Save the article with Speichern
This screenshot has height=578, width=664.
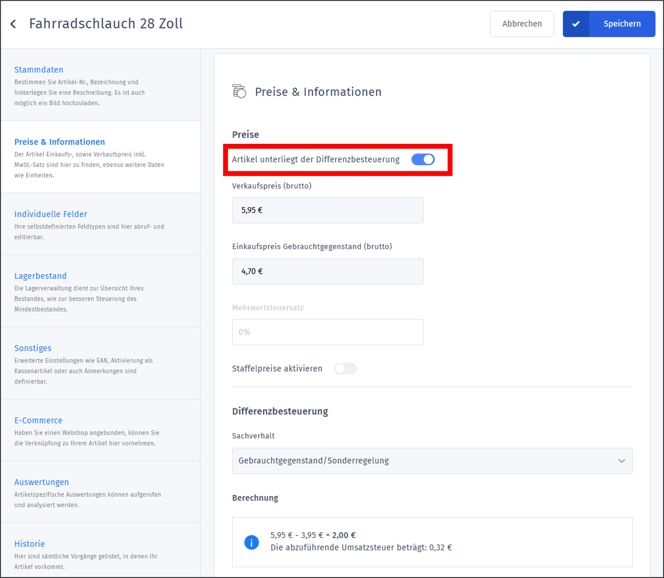click(609, 24)
